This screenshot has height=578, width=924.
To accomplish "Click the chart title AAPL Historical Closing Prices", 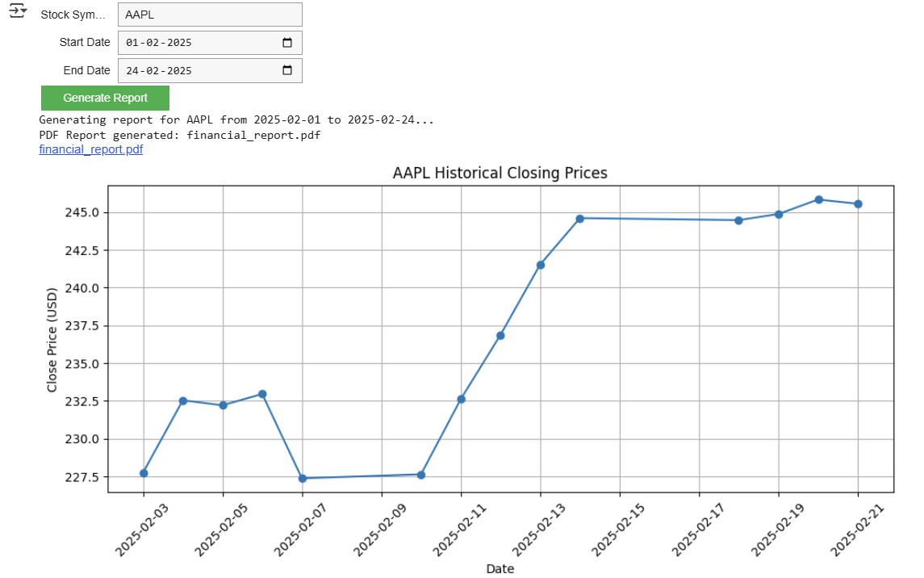I will 500,173.
